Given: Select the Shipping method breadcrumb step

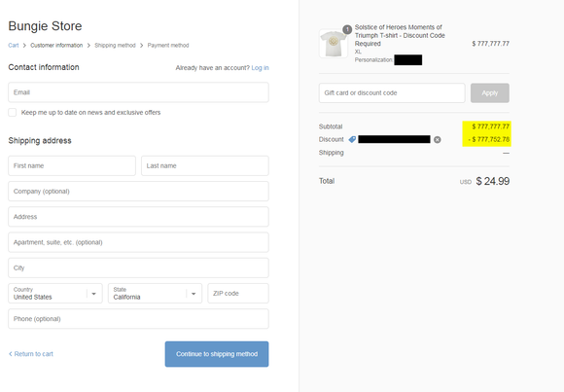Looking at the screenshot, I should (x=115, y=46).
